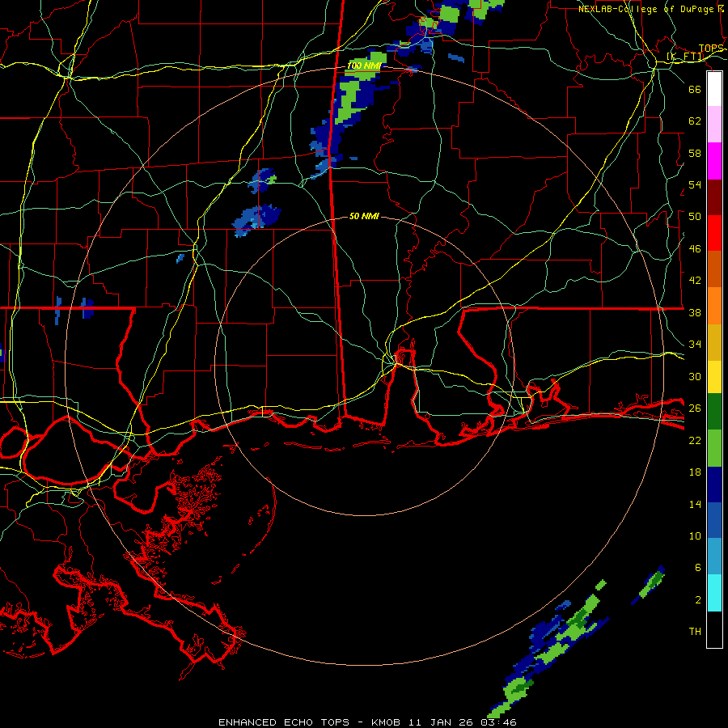Click the 'TOPS' legend title
The width and height of the screenshot is (728, 728).
[x=711, y=49]
